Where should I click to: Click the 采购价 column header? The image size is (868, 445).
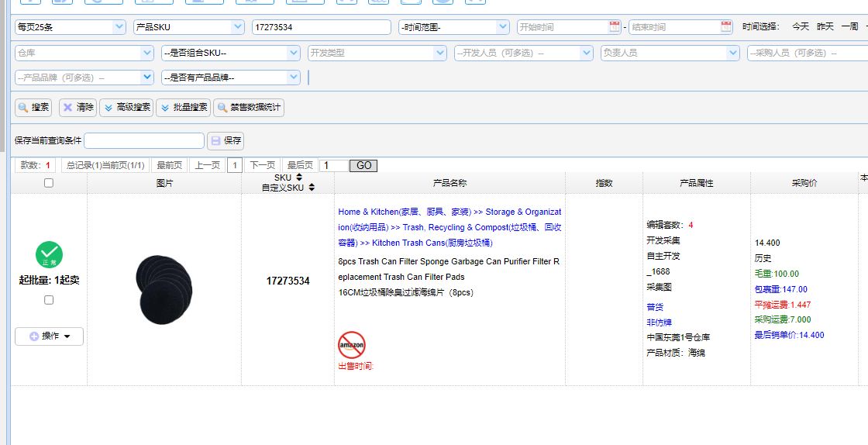coord(804,183)
